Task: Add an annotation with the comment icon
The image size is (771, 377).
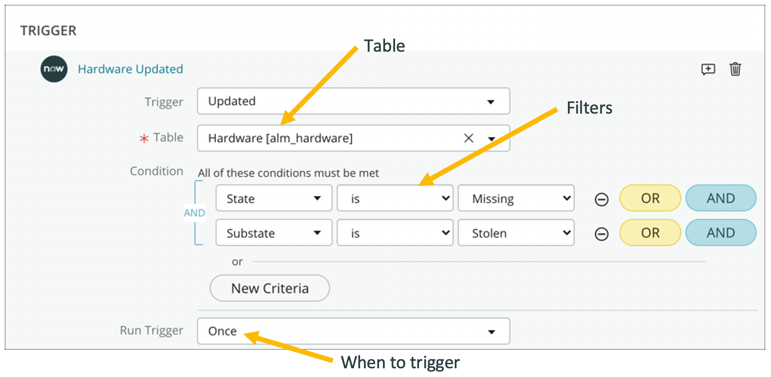Action: point(708,69)
